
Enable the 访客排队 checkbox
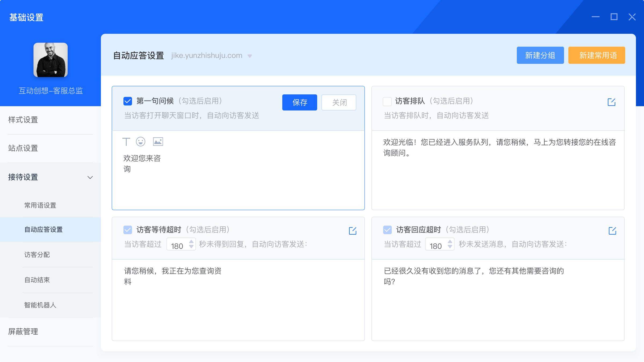point(387,101)
